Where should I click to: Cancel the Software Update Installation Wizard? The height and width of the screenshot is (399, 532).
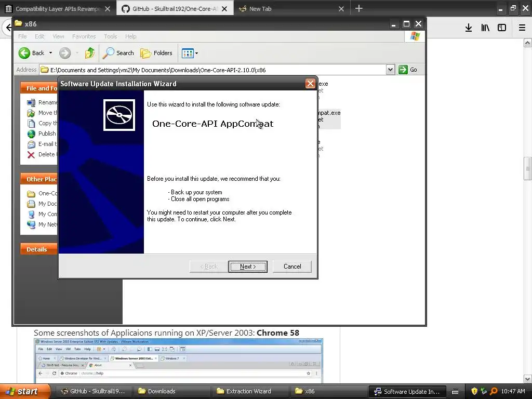(x=292, y=267)
